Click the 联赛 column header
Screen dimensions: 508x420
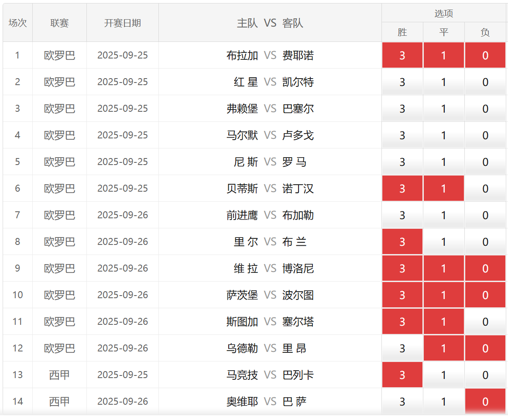click(x=59, y=23)
